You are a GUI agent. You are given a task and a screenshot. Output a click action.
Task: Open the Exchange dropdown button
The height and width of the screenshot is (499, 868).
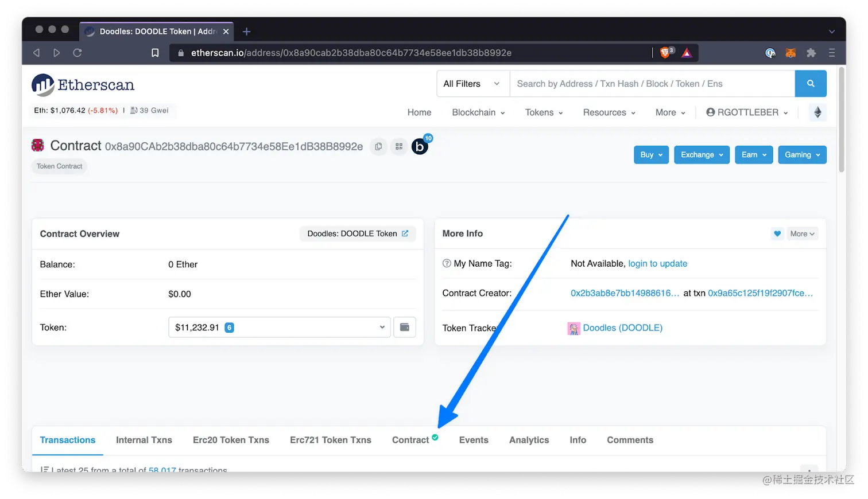tap(702, 155)
